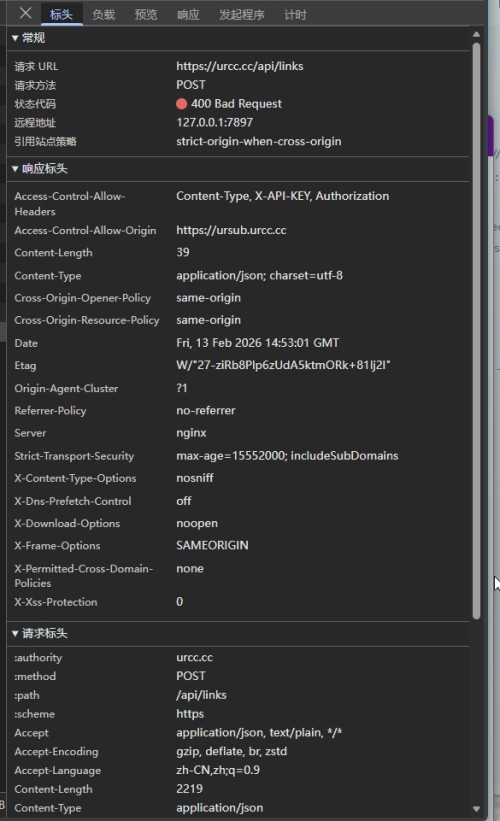Click the :path value /api/links
Screen dimensions: 500x821
point(201,695)
